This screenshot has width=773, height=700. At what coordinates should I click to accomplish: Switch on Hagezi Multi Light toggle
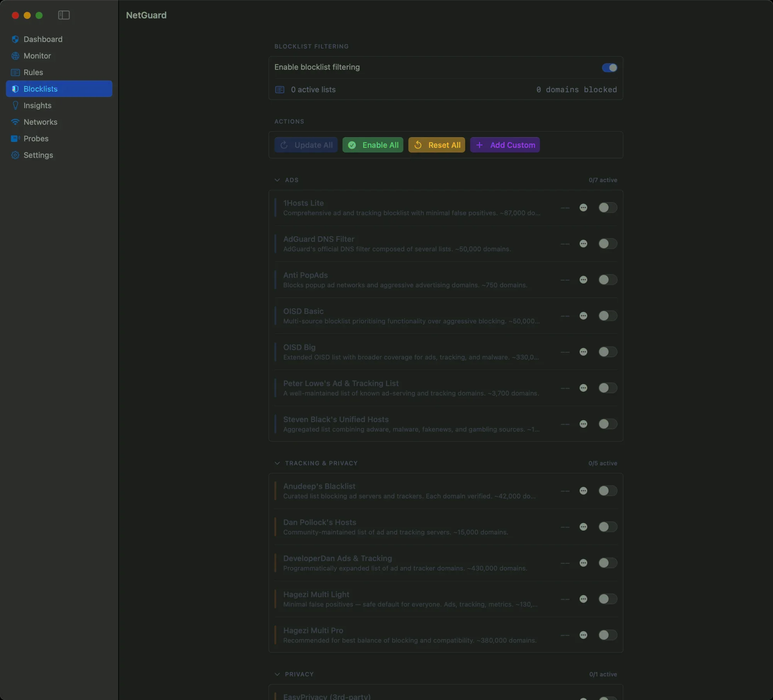pos(608,599)
